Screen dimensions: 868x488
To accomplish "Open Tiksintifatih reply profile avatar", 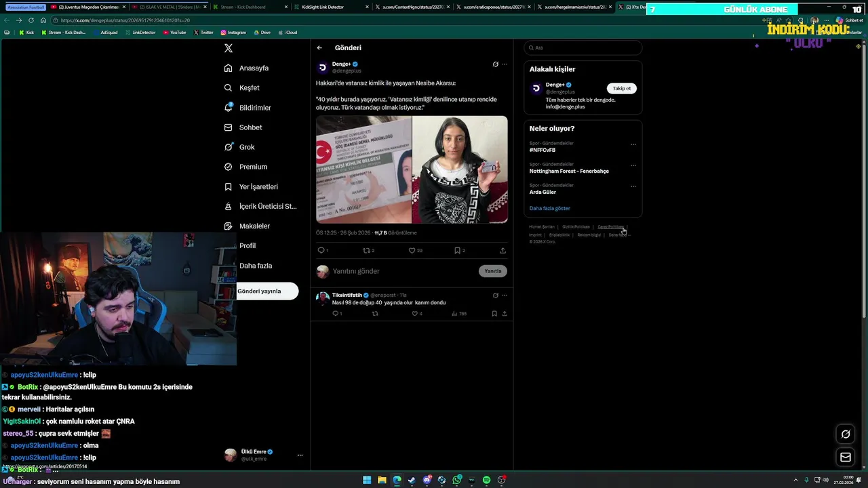I will 323,298.
